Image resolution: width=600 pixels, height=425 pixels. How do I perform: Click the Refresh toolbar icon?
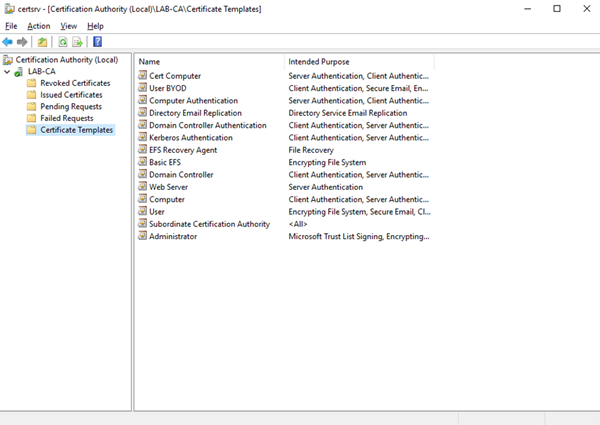click(62, 42)
